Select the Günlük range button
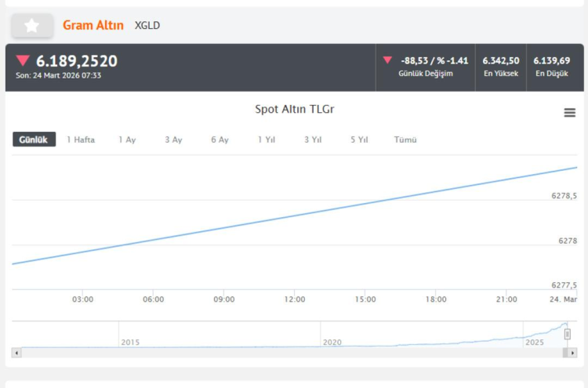 pyautogui.click(x=34, y=140)
